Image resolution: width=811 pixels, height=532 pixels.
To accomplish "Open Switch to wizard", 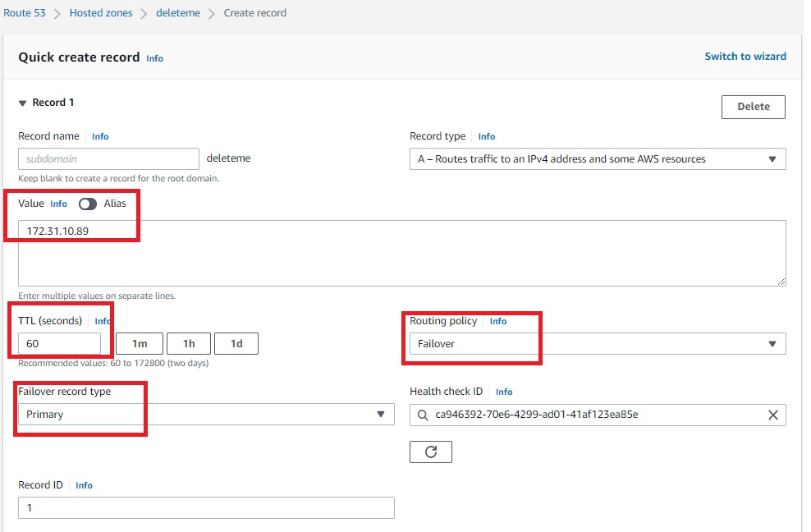I will [x=745, y=56].
